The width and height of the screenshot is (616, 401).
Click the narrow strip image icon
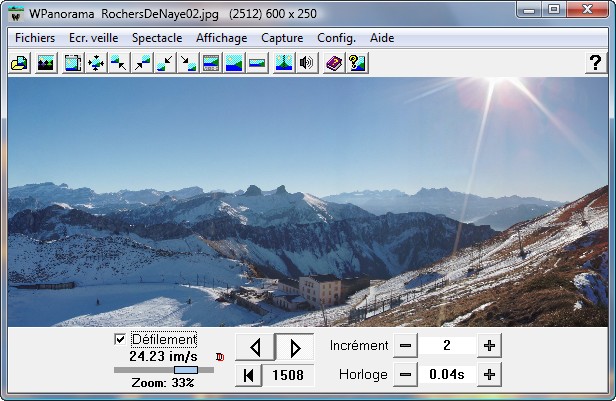257,63
